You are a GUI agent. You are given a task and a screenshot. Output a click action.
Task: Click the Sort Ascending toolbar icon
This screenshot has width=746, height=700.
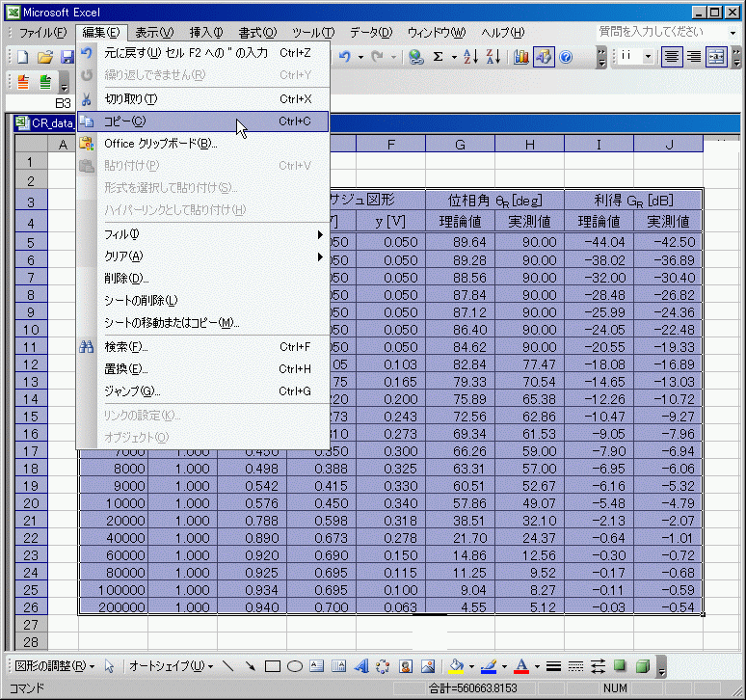coord(470,57)
